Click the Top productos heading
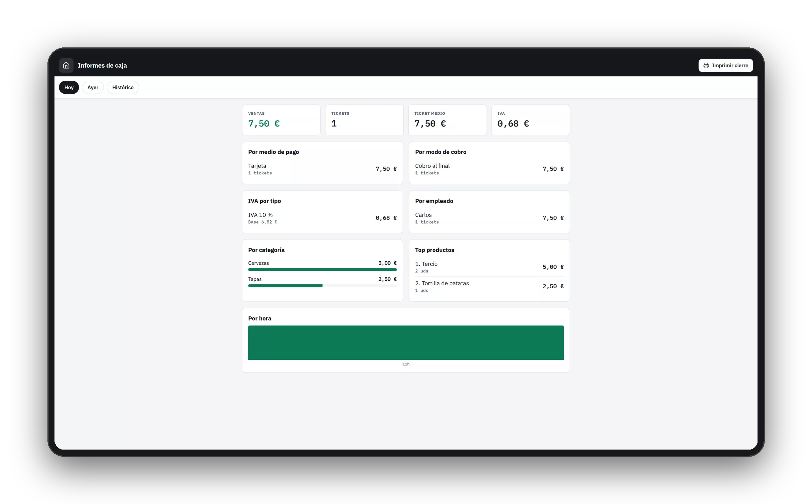Screen dimensions: 812x504 click(434, 250)
